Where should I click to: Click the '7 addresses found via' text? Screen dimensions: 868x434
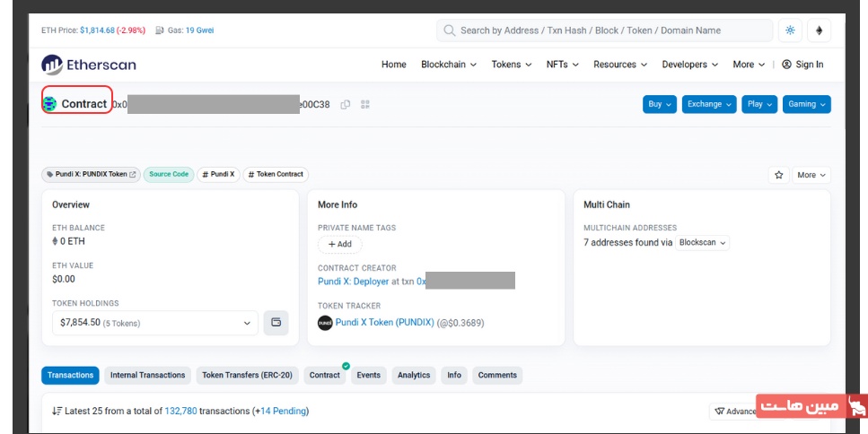pos(627,243)
